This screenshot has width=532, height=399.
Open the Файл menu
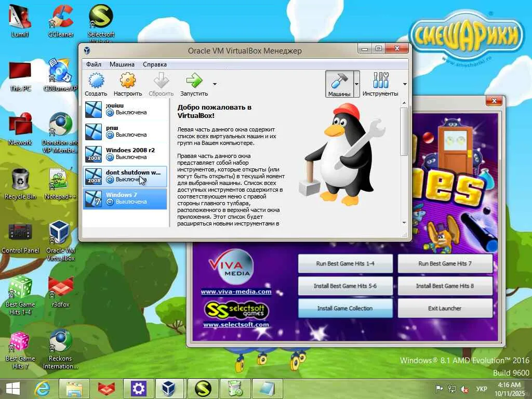94,64
